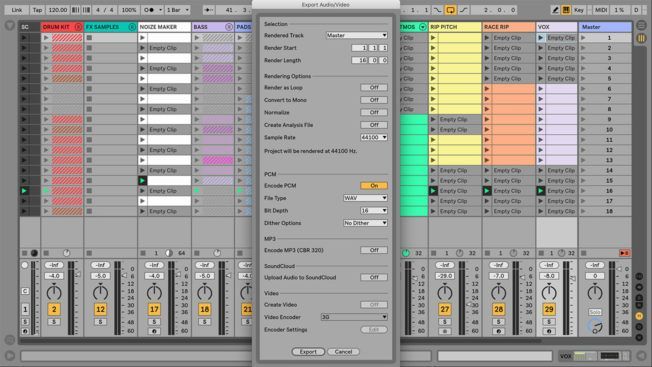Screen dimensions: 652x367
Task: Arm the RACE RIP track for recording
Action: pyautogui.click(x=498, y=331)
